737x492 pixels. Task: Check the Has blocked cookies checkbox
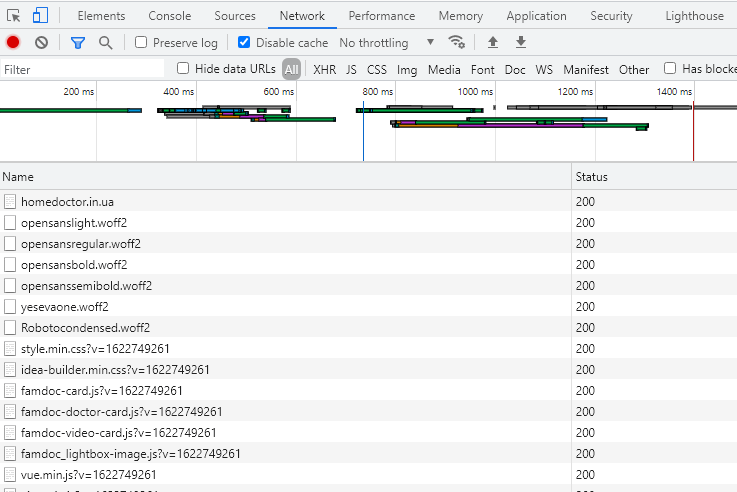pyautogui.click(x=670, y=69)
